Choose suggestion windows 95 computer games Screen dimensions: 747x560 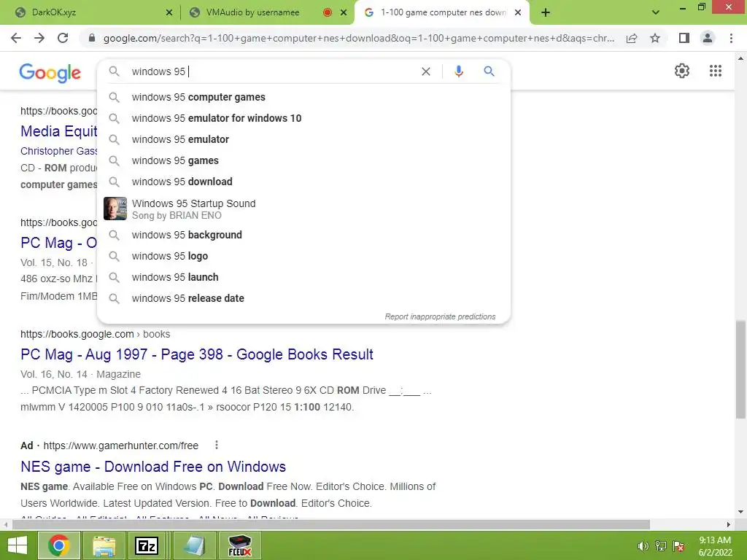(303, 97)
